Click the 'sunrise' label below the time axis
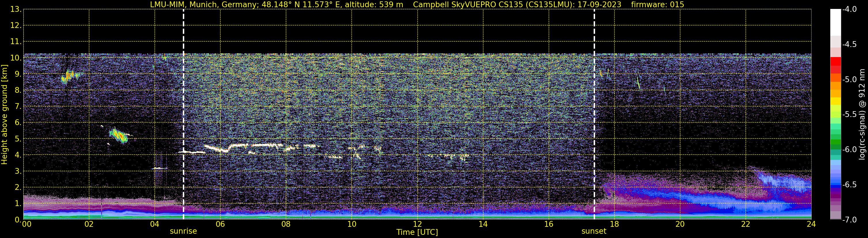868x238 pixels. [183, 231]
